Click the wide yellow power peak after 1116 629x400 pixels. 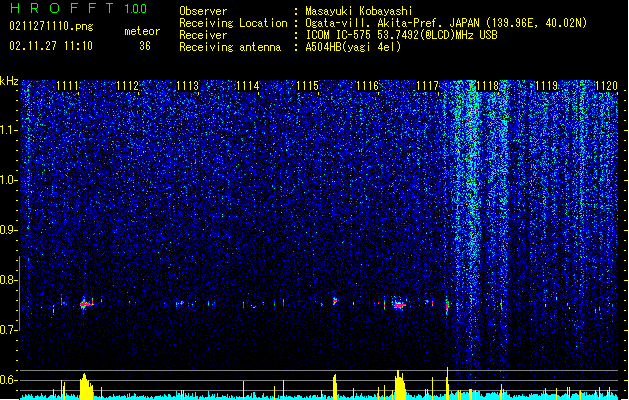tap(400, 385)
